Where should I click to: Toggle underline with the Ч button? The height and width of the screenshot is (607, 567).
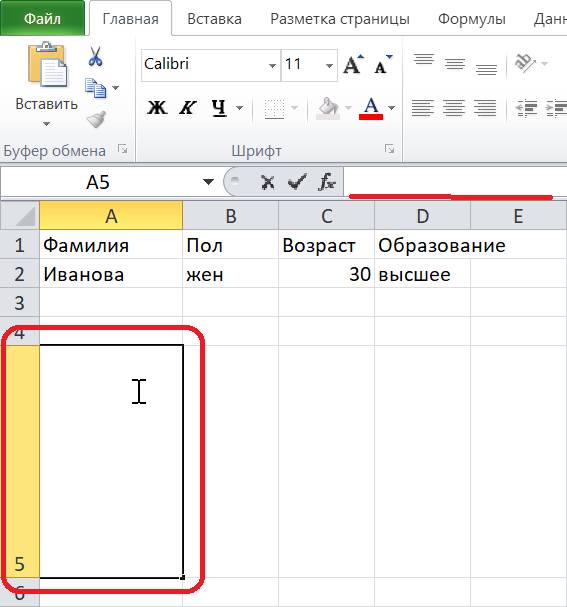click(219, 108)
